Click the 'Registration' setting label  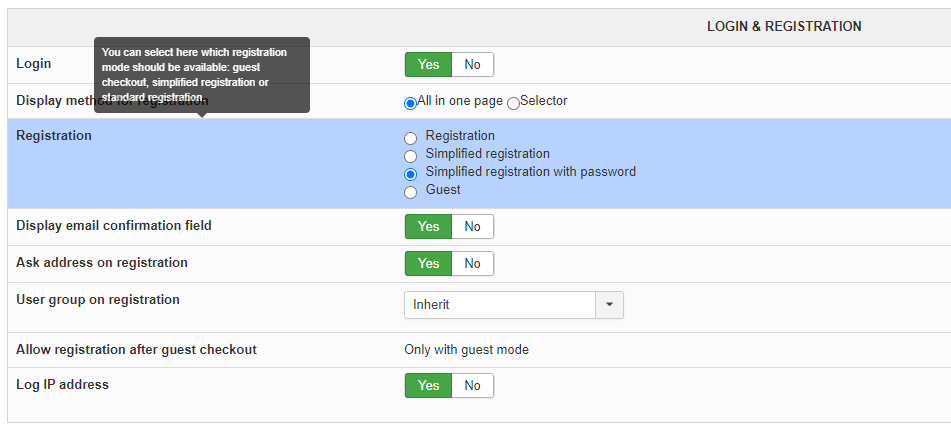pyautogui.click(x=54, y=136)
